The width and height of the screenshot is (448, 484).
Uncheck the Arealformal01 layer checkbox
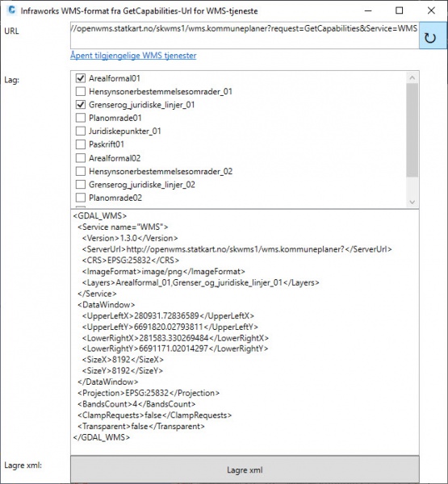pyautogui.click(x=81, y=78)
